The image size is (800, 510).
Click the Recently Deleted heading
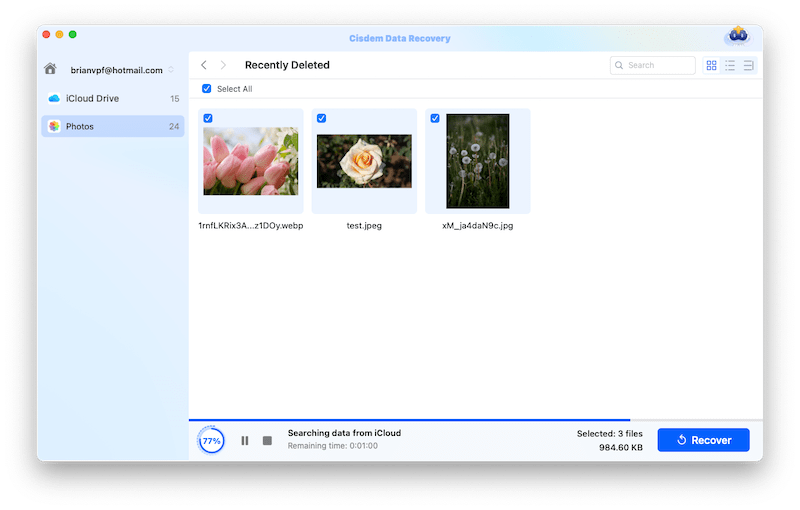click(287, 65)
